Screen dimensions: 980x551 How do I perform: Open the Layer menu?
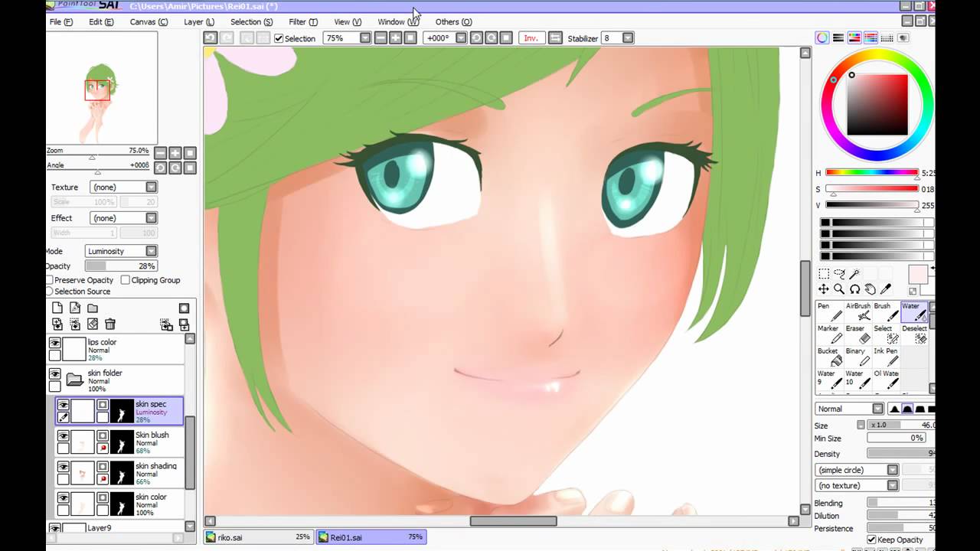[199, 21]
